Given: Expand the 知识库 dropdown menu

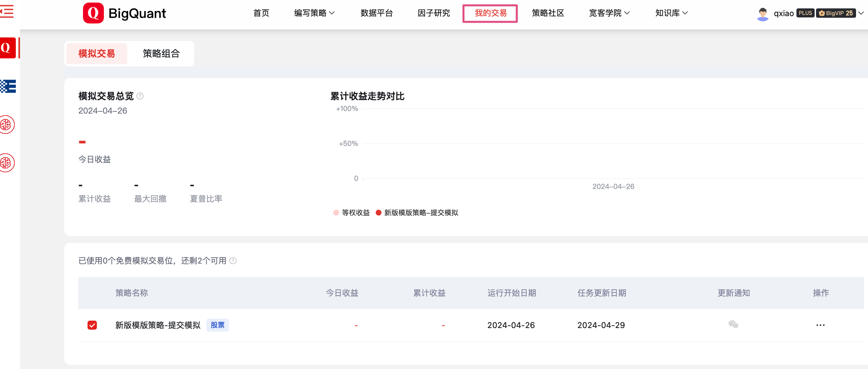Looking at the screenshot, I should [671, 13].
